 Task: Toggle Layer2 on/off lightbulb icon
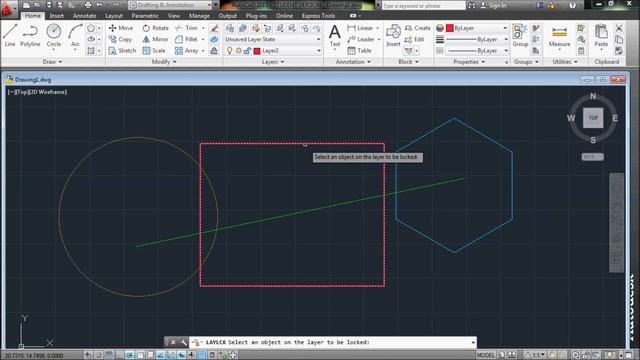229,51
